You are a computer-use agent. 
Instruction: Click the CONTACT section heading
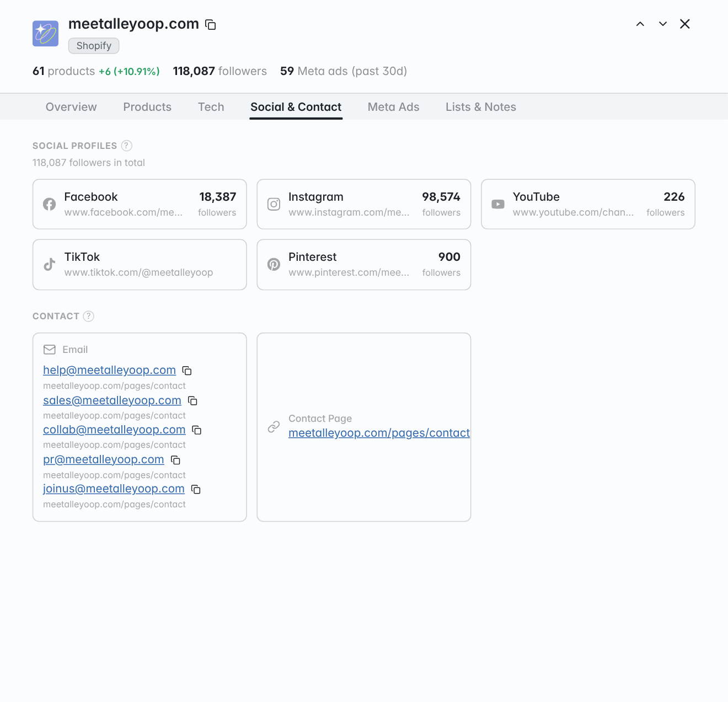(56, 316)
